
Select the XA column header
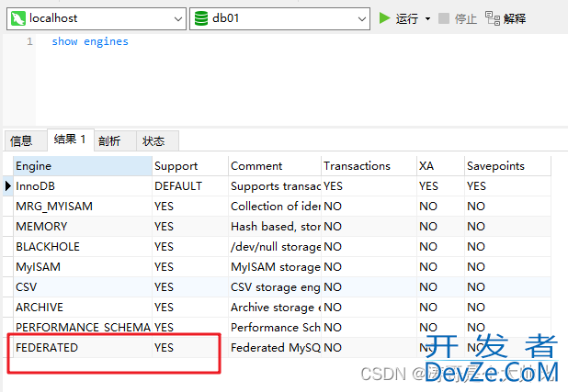[440, 166]
